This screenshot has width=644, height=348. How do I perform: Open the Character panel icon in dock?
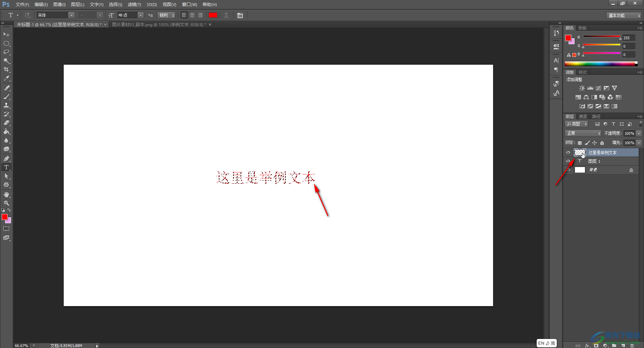pyautogui.click(x=556, y=61)
